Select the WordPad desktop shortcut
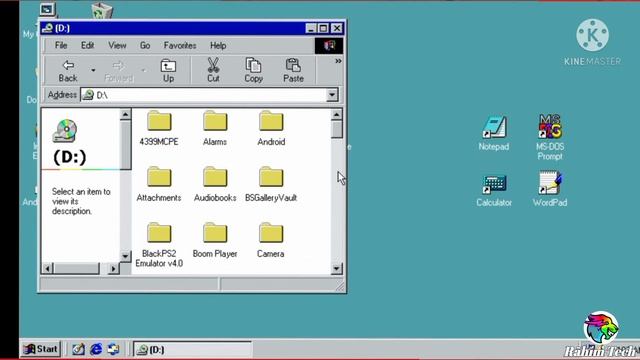This screenshot has height=360, width=640. pos(549,189)
